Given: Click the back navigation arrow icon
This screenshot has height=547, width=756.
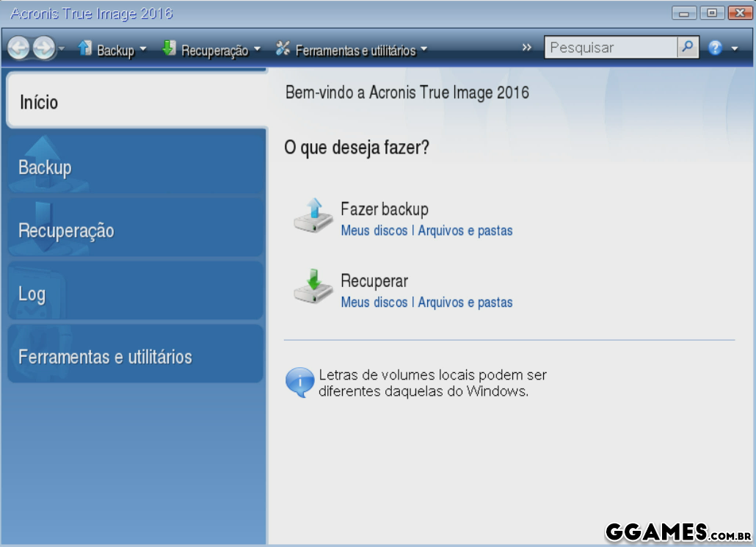Looking at the screenshot, I should (x=19, y=48).
